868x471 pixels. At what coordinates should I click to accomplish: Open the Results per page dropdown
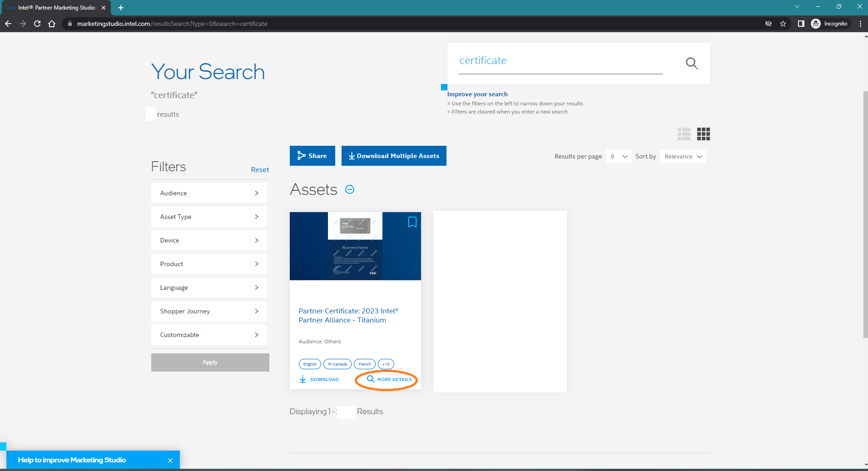click(619, 156)
